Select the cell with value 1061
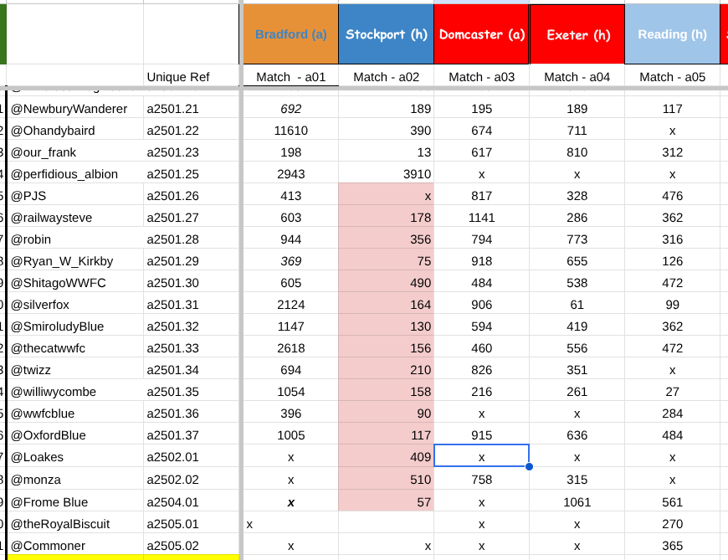Image resolution: width=728 pixels, height=560 pixels. [x=577, y=502]
